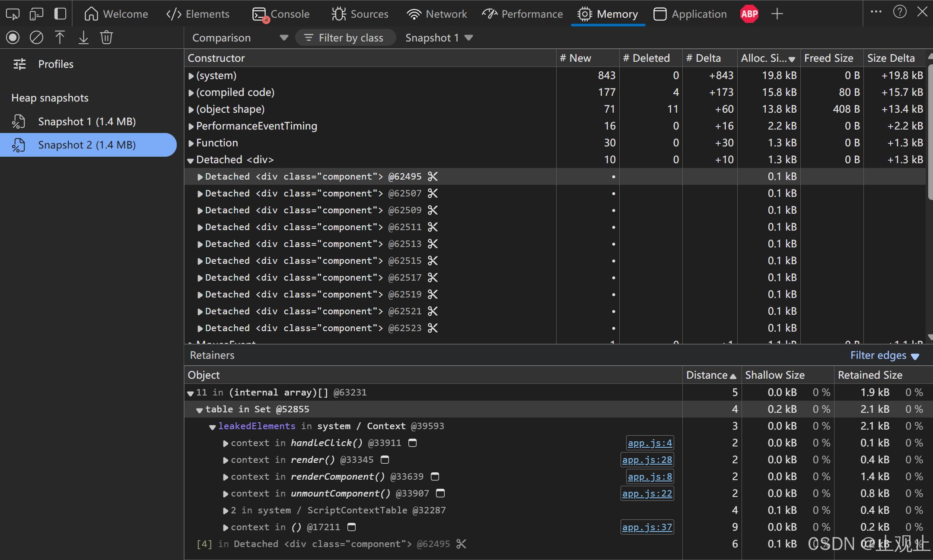The image size is (933, 560).
Task: Click the Profiles sidebar header icon
Action: 19,64
